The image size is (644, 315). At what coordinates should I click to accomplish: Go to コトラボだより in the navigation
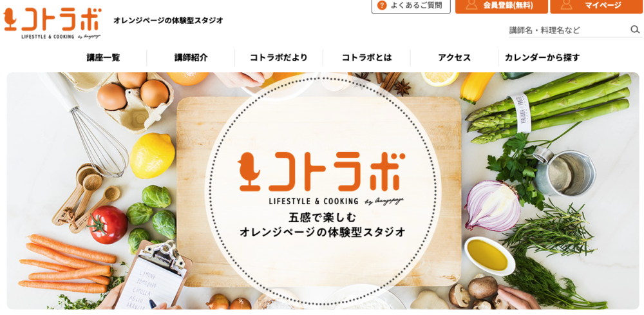(278, 58)
